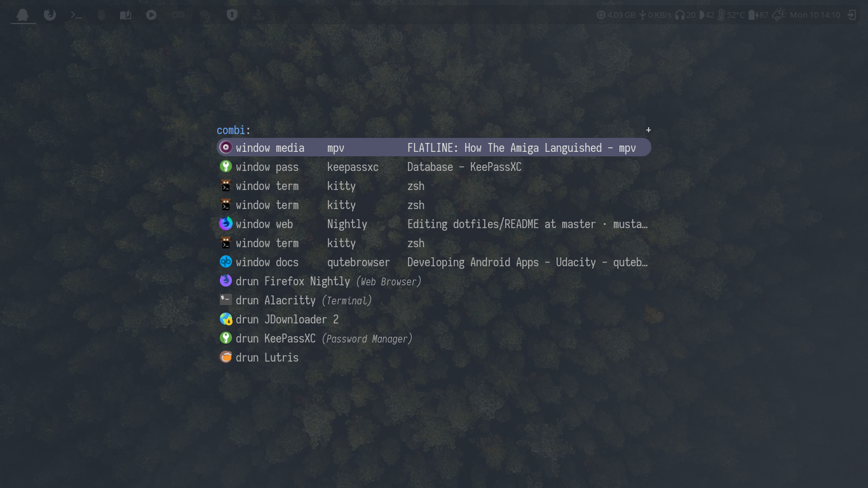Go to the shield keyhole workspace icon
This screenshot has width=868, height=488.
232,15
